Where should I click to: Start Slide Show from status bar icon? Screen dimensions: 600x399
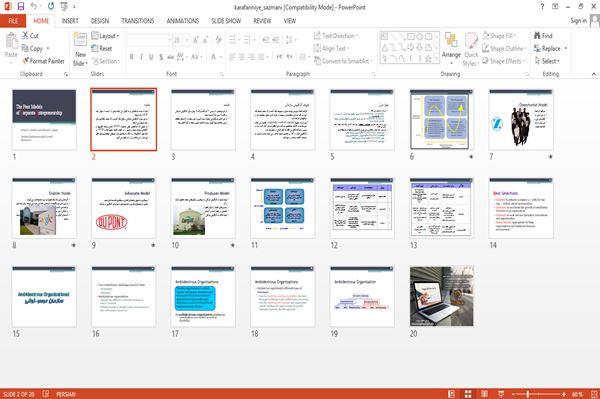(501, 394)
